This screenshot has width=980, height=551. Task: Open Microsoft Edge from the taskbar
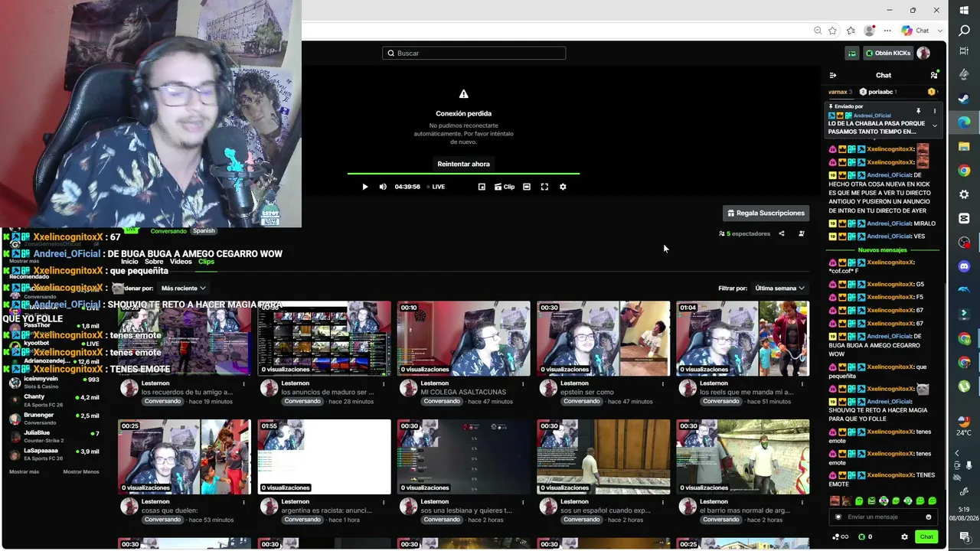pyautogui.click(x=964, y=122)
